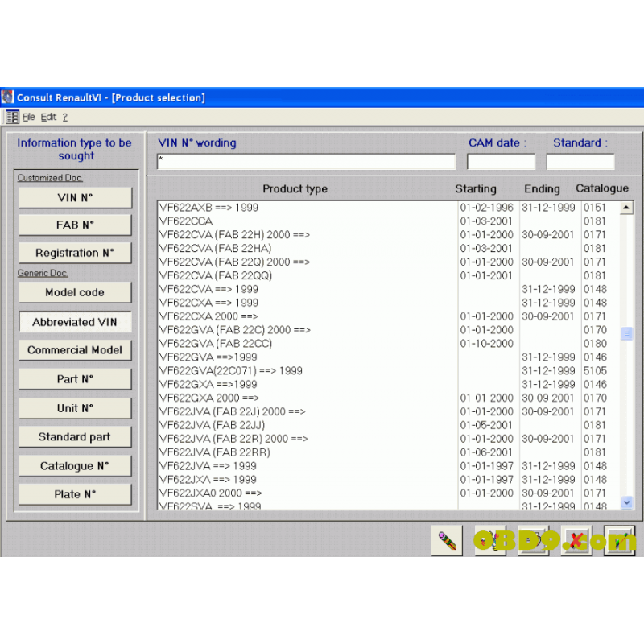Select VF622GVA (FAB 22CC) row
This screenshot has width=644, height=644.
389,344
